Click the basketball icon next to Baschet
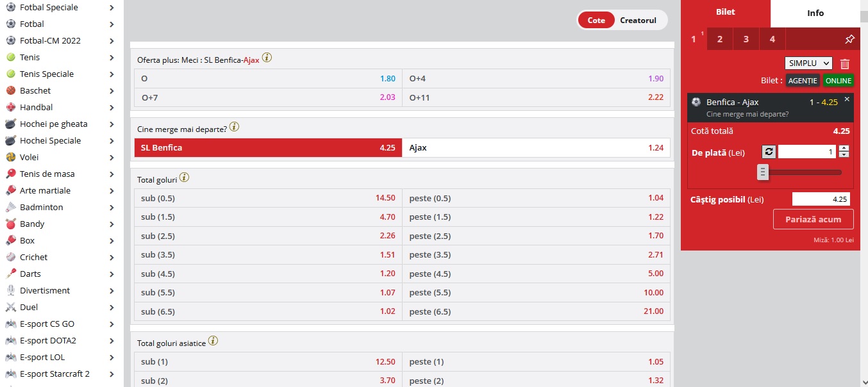Image resolution: width=868 pixels, height=387 pixels. [11, 90]
